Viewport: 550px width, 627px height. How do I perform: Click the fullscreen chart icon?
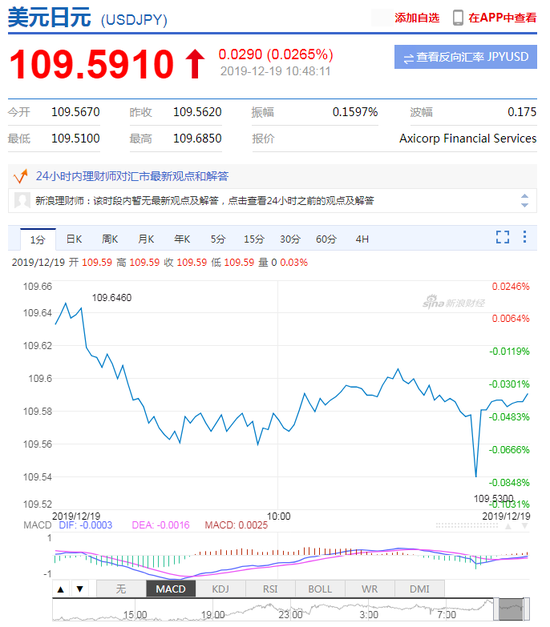502,237
